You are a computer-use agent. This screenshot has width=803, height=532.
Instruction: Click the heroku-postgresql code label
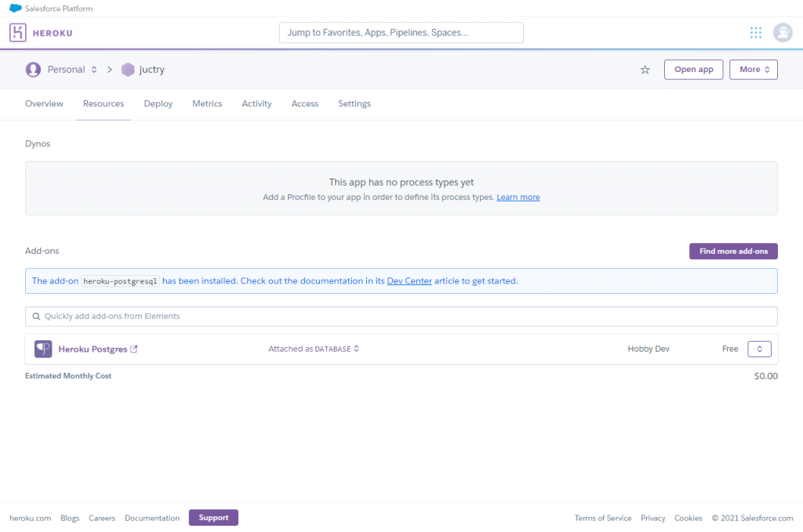[120, 281]
